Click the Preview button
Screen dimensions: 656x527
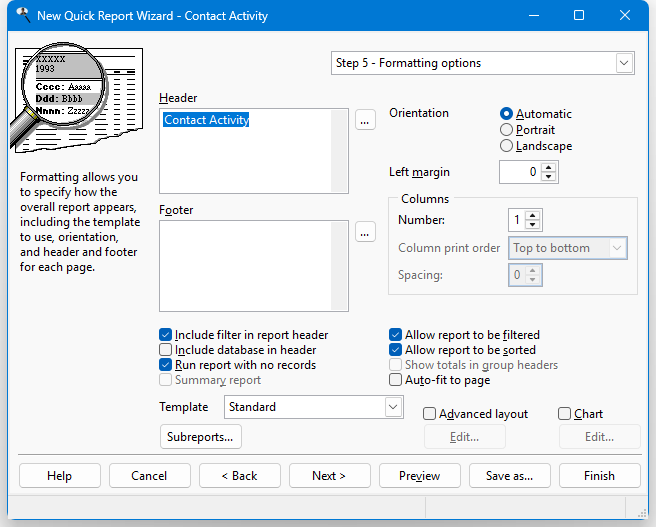420,476
